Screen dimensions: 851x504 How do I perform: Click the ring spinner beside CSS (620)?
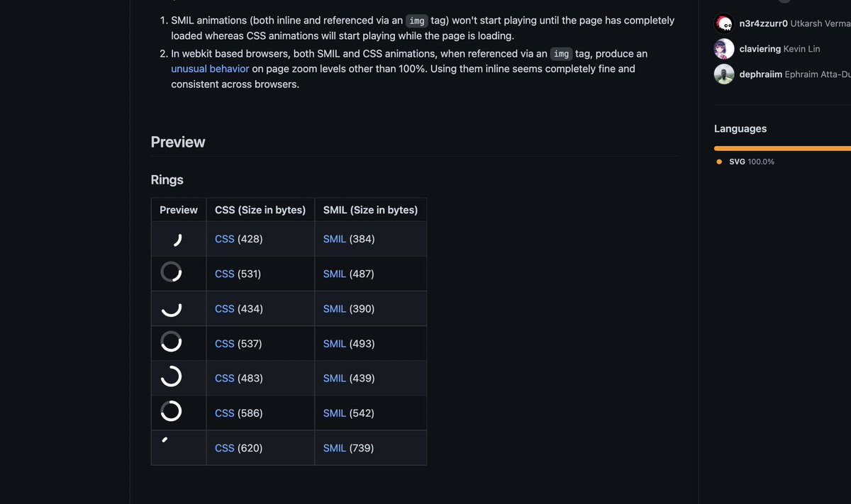coord(165,440)
